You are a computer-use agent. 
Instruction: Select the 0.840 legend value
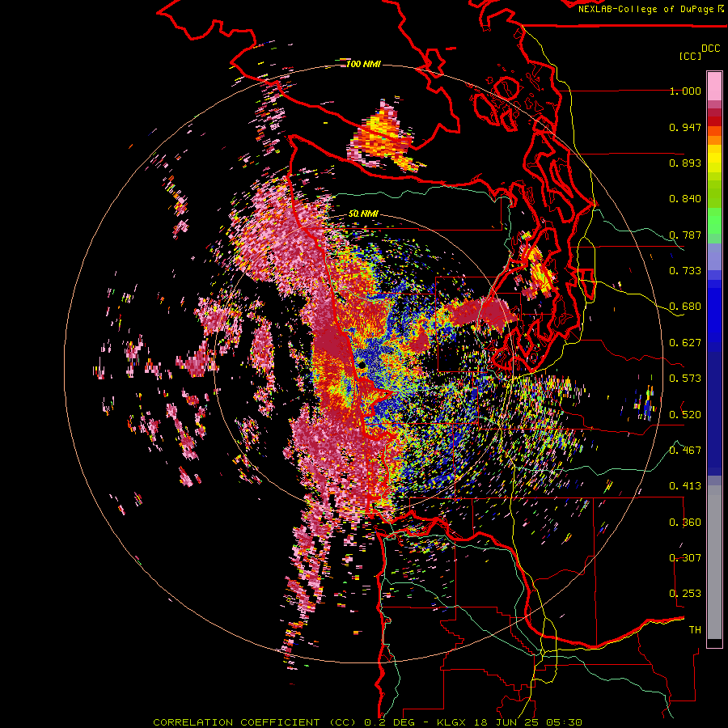click(685, 199)
